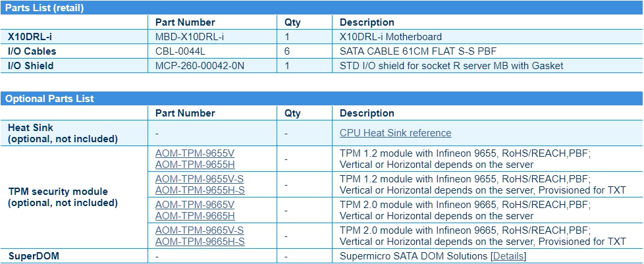
Task: Open the AOM-TPM-9665V module link
Action: pyautogui.click(x=195, y=205)
